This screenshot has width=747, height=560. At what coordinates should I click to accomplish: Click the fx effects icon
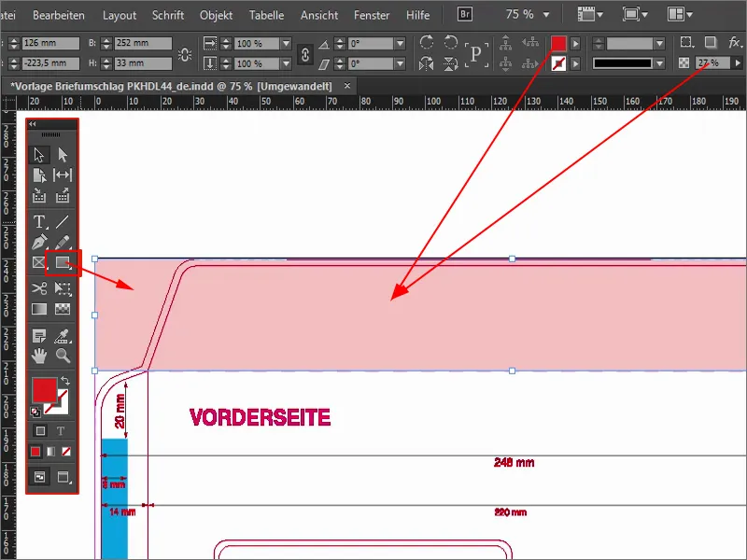pos(735,42)
